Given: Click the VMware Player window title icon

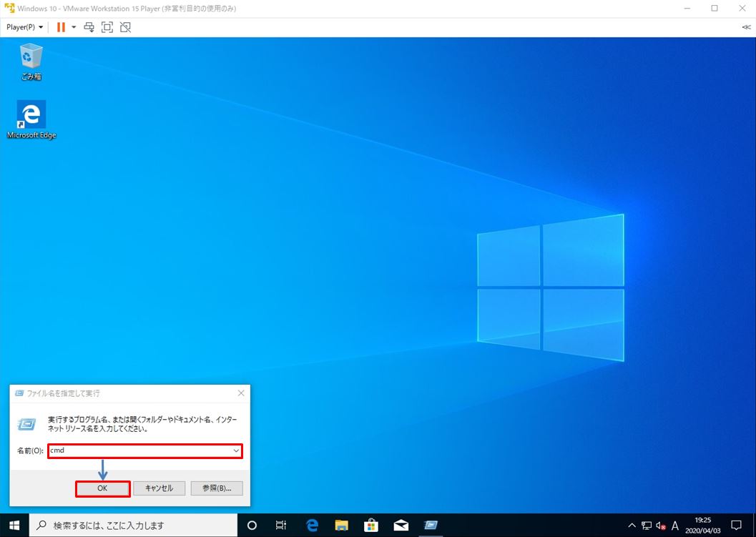Looking at the screenshot, I should [x=9, y=8].
